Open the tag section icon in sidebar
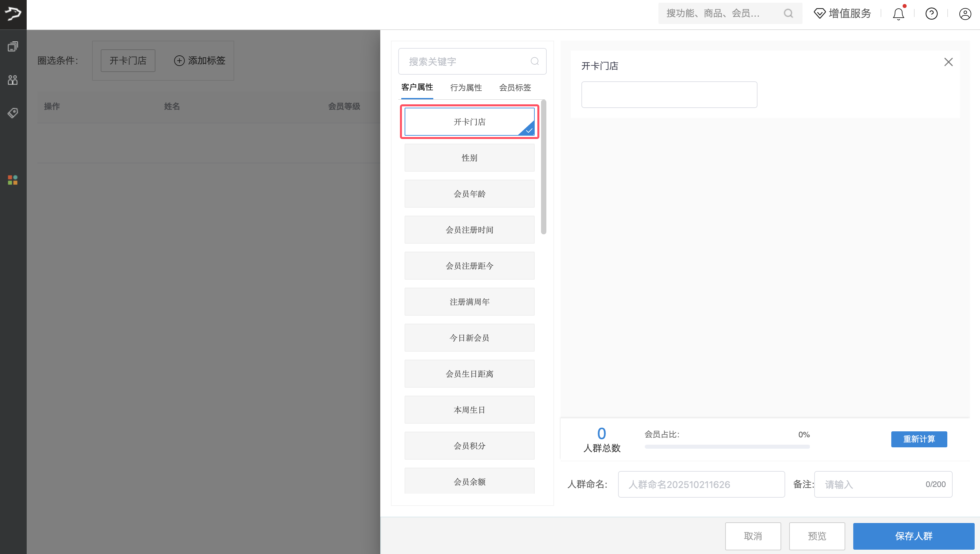This screenshot has height=554, width=980. pyautogui.click(x=13, y=113)
